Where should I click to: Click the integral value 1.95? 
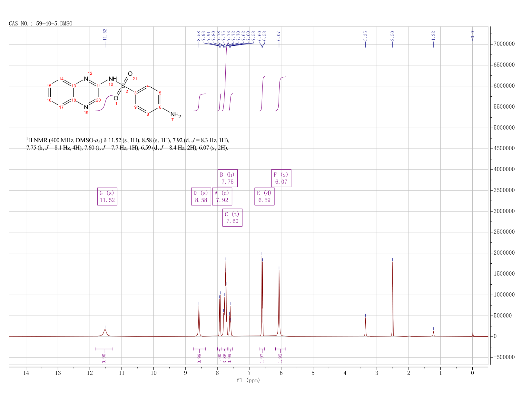click(x=280, y=358)
